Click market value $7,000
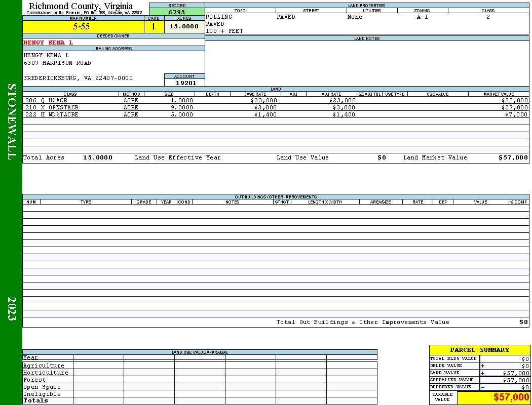This screenshot has width=532, height=405. [516, 114]
